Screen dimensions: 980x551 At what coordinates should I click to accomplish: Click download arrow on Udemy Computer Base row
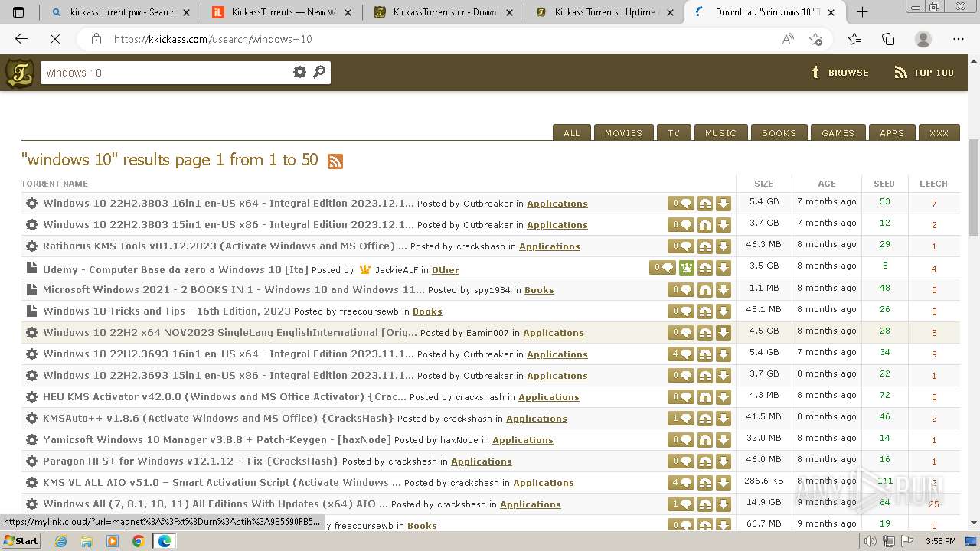(x=724, y=268)
